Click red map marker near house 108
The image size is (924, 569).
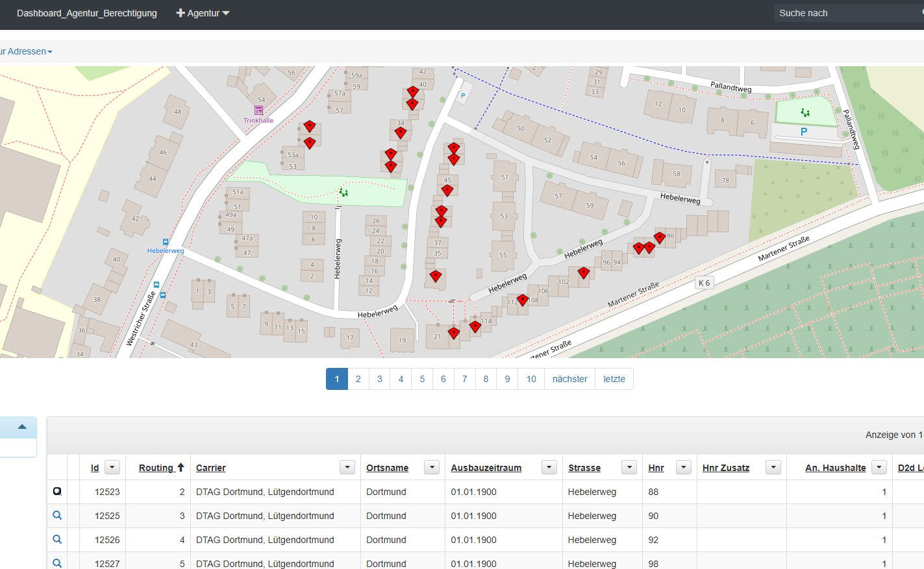coord(523,300)
